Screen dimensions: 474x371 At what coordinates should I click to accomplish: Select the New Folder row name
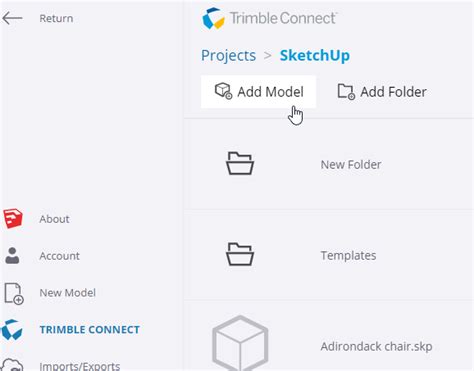[x=351, y=165]
